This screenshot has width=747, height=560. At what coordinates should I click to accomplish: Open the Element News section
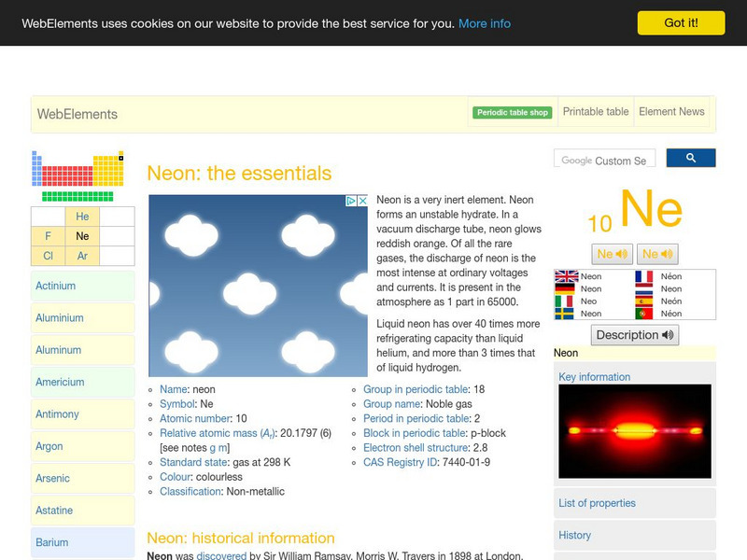point(671,111)
